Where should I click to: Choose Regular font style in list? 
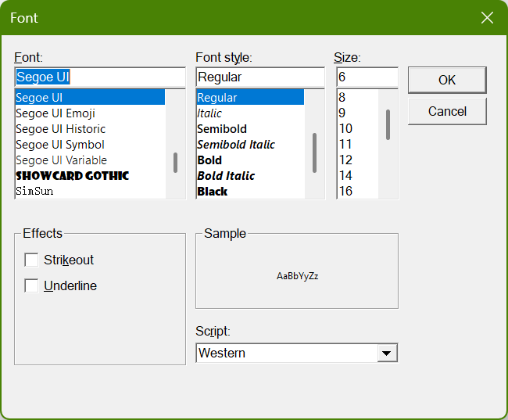[x=250, y=97]
